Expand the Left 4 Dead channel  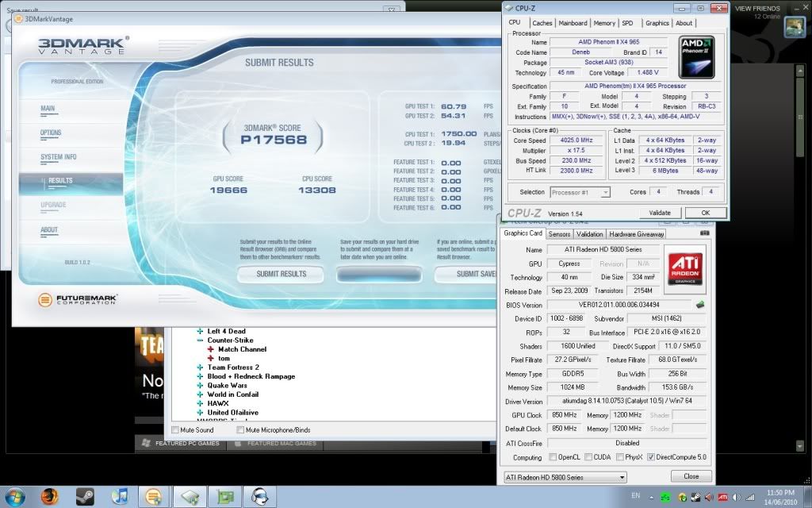[200, 331]
